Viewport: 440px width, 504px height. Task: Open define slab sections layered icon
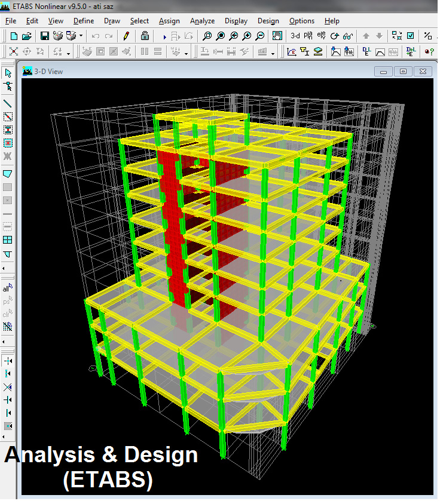click(x=318, y=51)
